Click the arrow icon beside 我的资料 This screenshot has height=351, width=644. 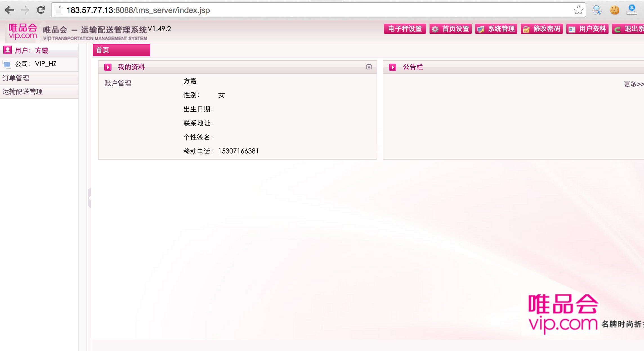[x=108, y=67]
